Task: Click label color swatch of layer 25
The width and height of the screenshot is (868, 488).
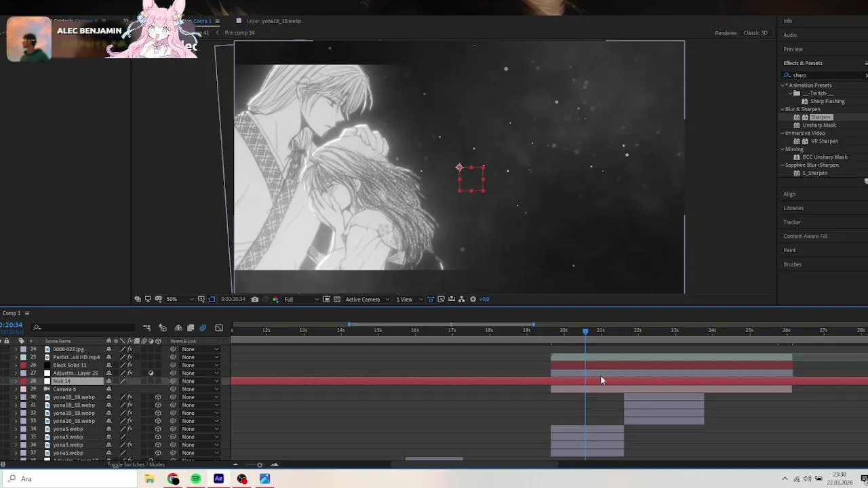Action: 23,357
